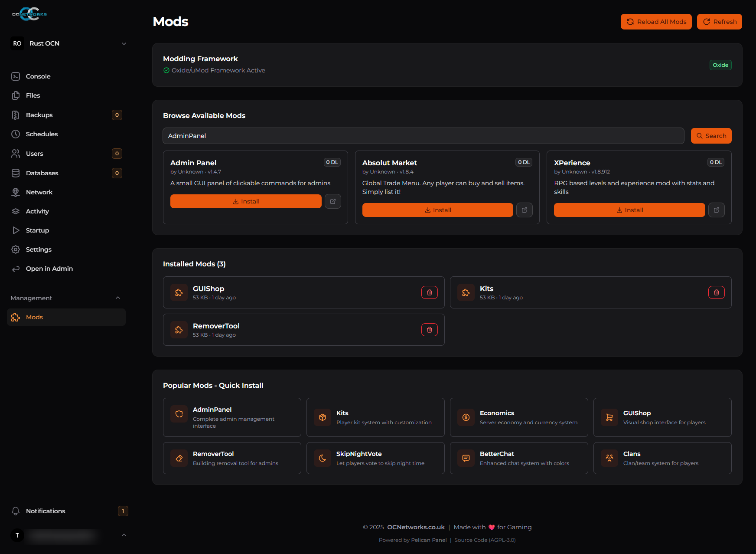Open XPerience's external link icon

[716, 210]
